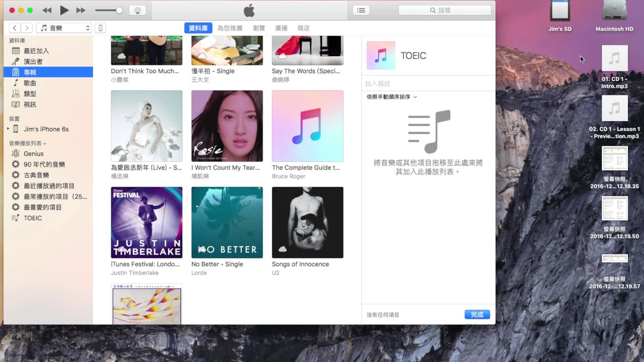Open the 最近播放過的項目 playlist
The image size is (644, 362).
48,186
